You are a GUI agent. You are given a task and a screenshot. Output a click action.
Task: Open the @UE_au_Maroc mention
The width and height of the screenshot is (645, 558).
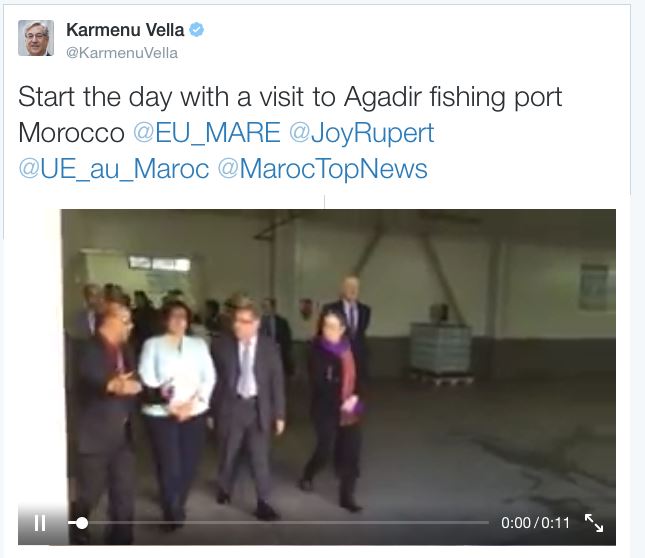[x=114, y=169]
